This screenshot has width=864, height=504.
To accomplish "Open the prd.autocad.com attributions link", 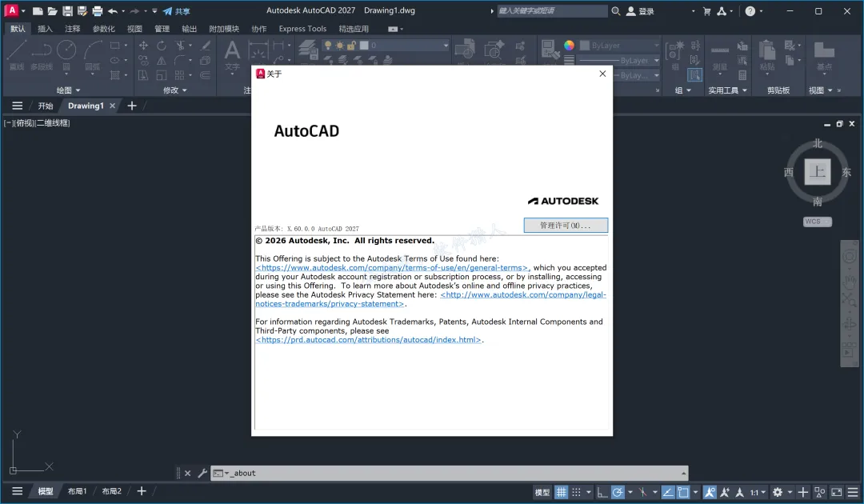I will click(368, 340).
